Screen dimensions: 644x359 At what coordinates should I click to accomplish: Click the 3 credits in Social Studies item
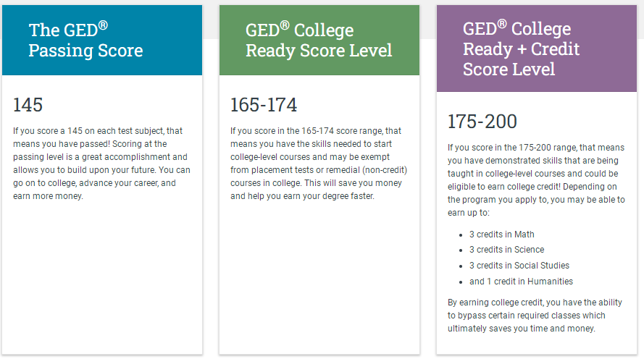pyautogui.click(x=519, y=266)
